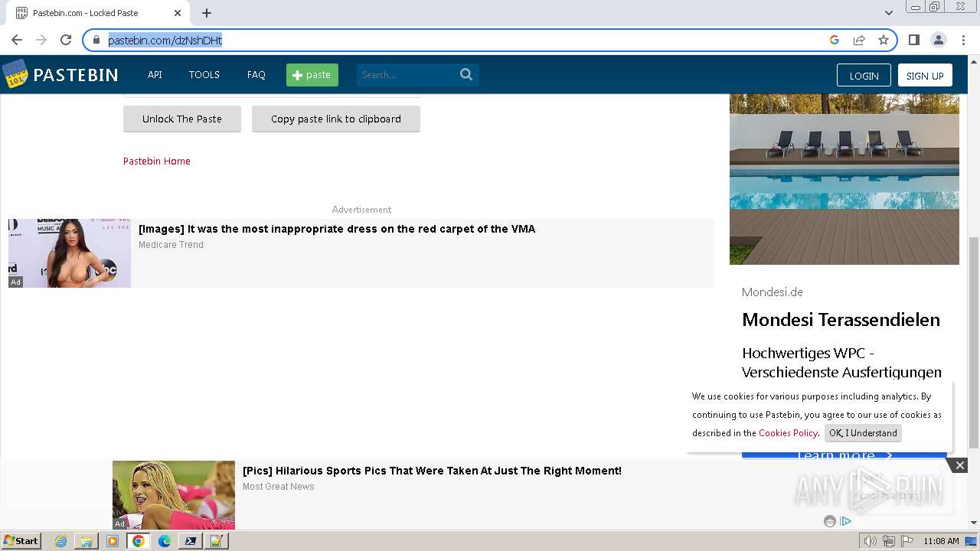The image size is (980, 551).
Task: Click the flag icon in system tray
Action: coord(907,541)
